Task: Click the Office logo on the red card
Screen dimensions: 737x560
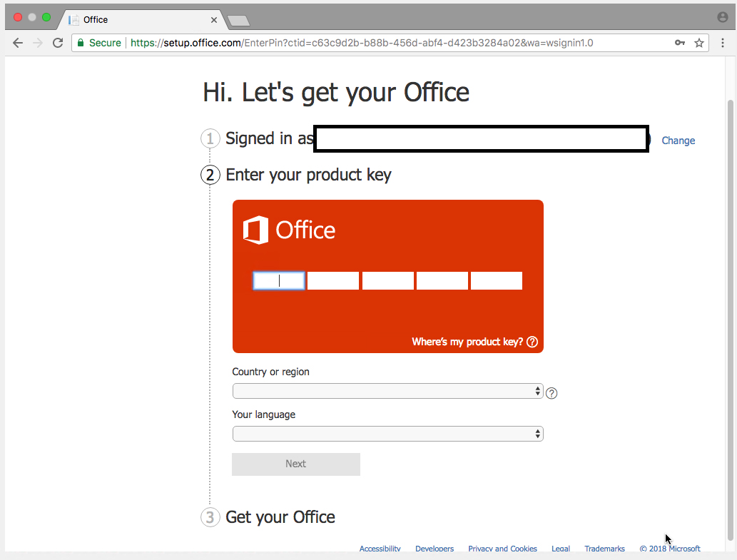Action: tap(289, 230)
